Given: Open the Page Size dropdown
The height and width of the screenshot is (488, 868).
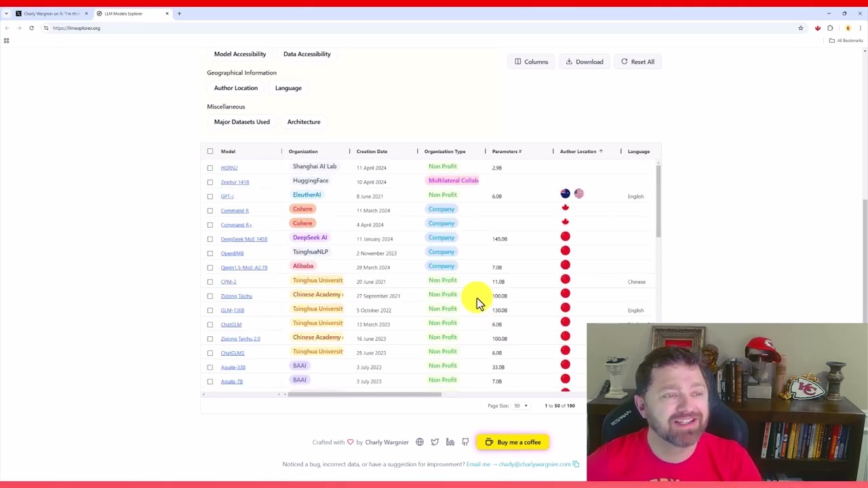Looking at the screenshot, I should 521,405.
